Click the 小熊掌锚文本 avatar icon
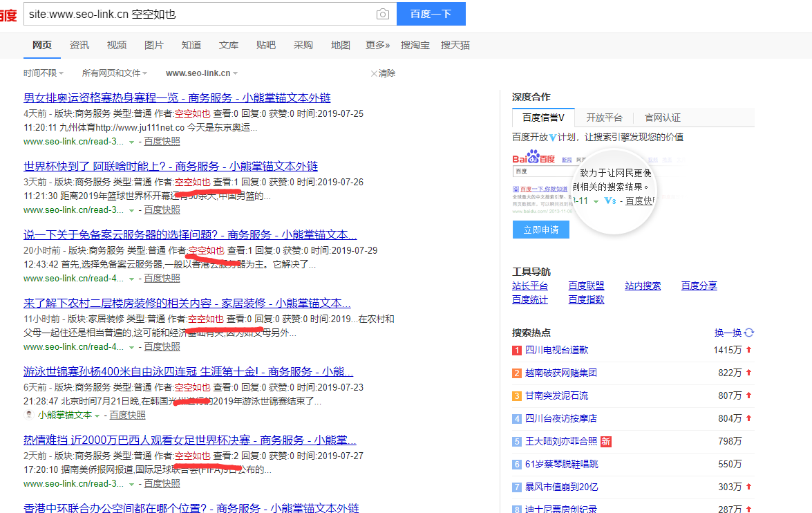Screen dimensions: 812x513 click(x=29, y=415)
